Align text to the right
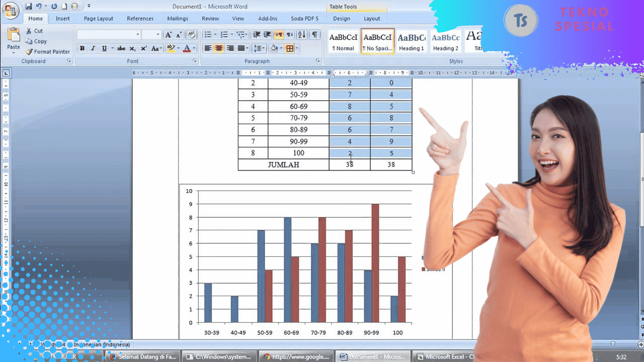 pyautogui.click(x=230, y=48)
